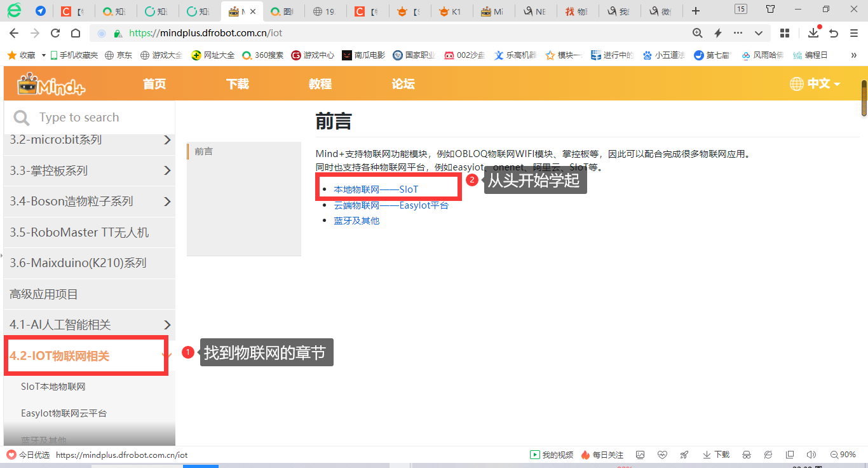Click the 90% zoom level control
Viewport: 868px width, 468px height.
pyautogui.click(x=843, y=455)
